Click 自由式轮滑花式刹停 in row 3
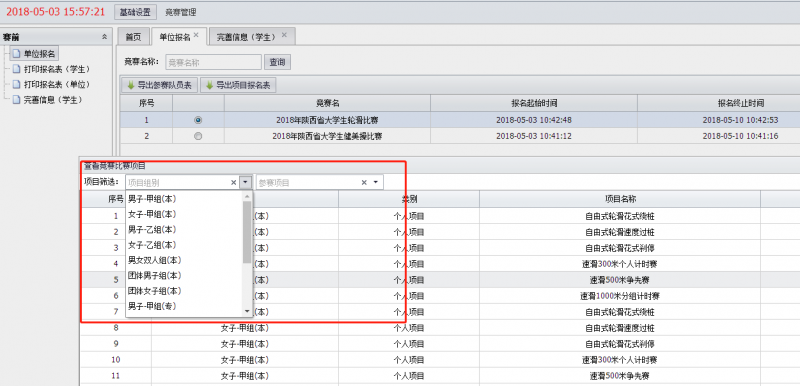The width and height of the screenshot is (800, 386). click(620, 248)
